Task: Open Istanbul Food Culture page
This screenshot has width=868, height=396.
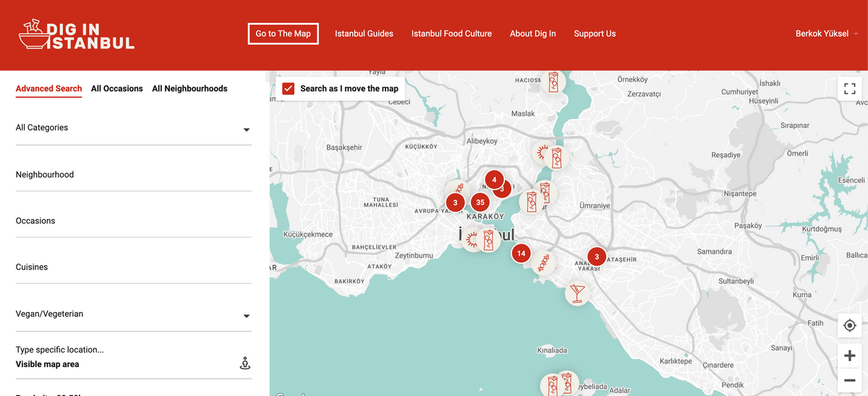Action: 451,34
